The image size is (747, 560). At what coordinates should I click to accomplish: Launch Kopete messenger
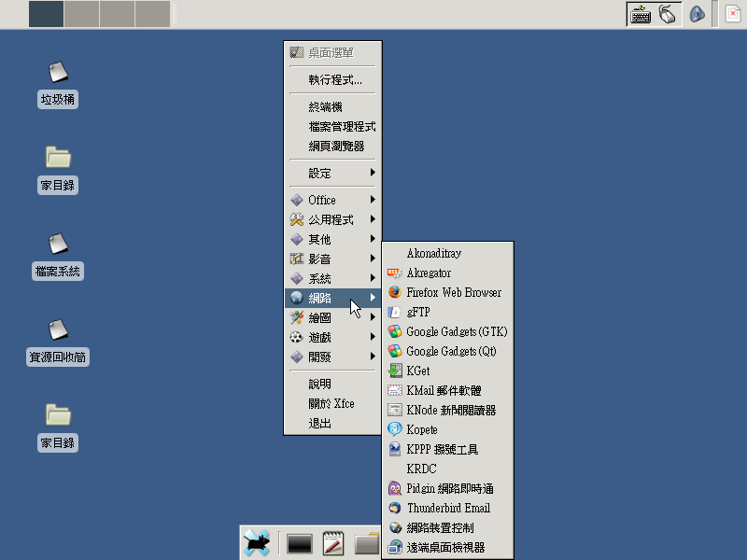tap(421, 429)
